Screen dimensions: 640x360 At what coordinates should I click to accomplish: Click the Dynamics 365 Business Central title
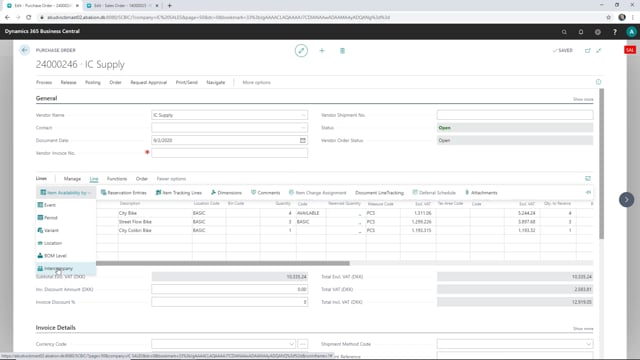(x=42, y=31)
